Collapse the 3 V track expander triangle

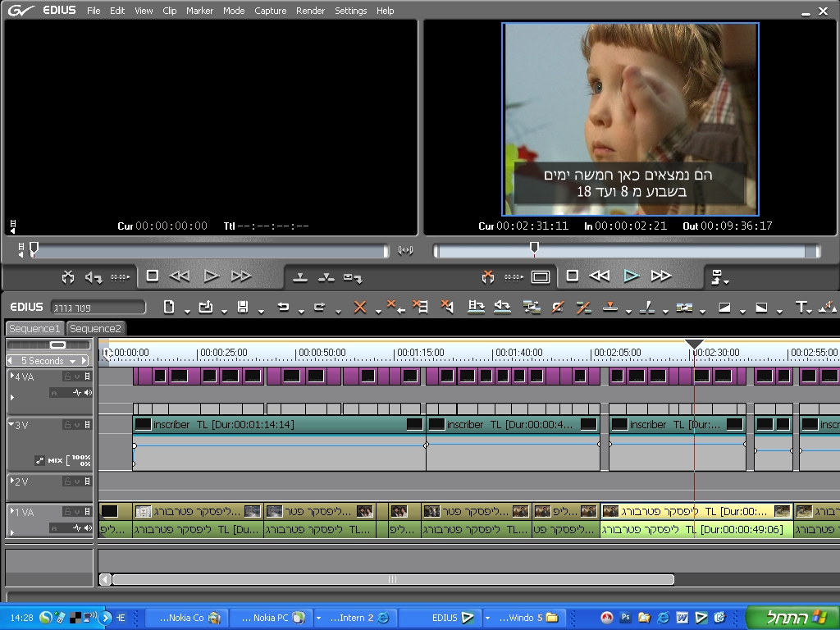(11, 425)
